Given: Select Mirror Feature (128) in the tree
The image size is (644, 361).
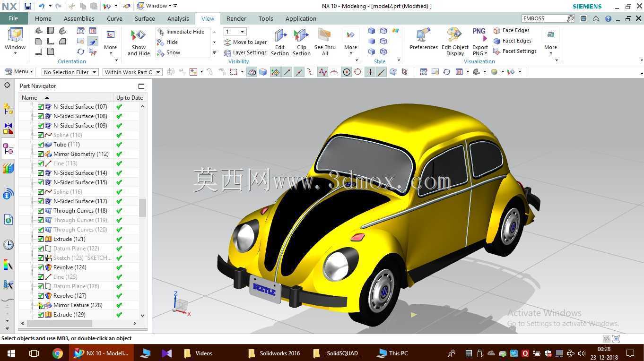Looking at the screenshot, I should [x=78, y=305].
